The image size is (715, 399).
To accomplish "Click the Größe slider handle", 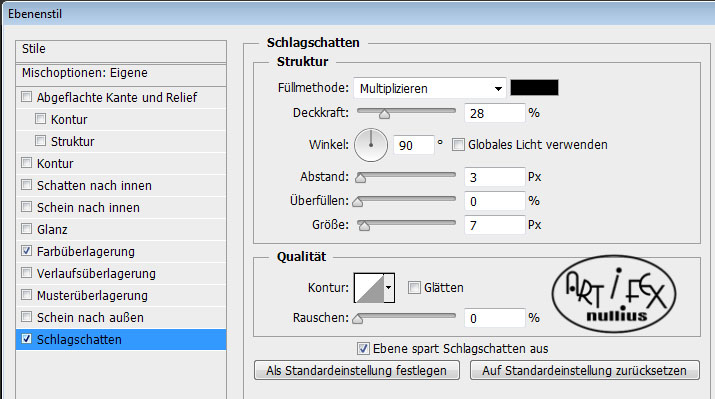I will coord(364,226).
